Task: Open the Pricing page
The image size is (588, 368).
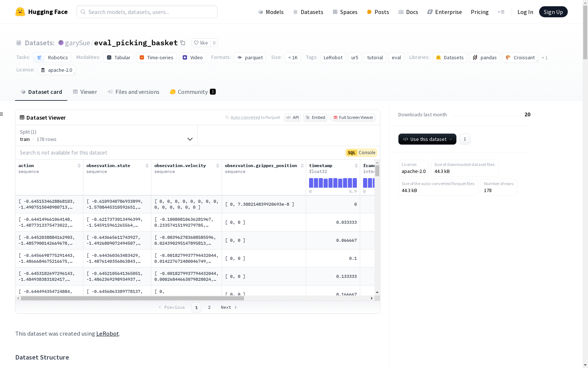Action: point(480,12)
